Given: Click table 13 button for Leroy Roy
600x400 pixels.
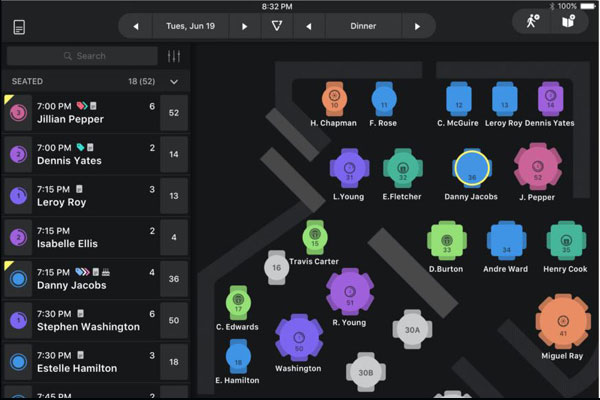Looking at the screenshot, I should (x=174, y=196).
